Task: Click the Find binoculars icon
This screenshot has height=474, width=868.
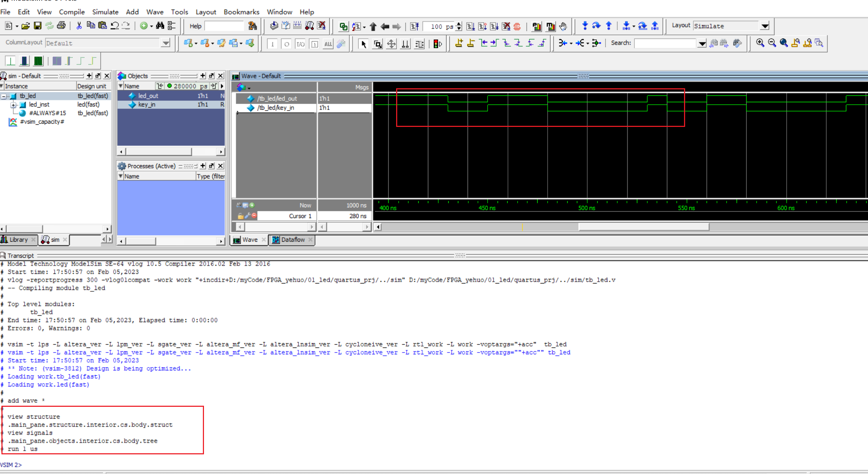Action: pyautogui.click(x=160, y=26)
